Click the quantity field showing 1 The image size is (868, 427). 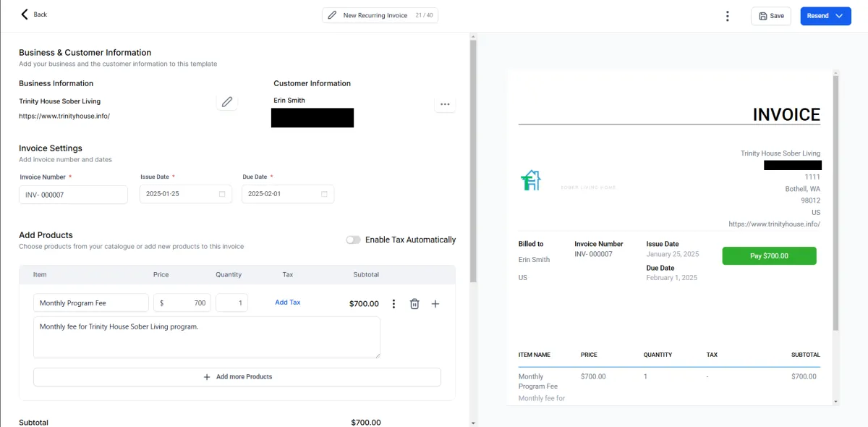231,303
